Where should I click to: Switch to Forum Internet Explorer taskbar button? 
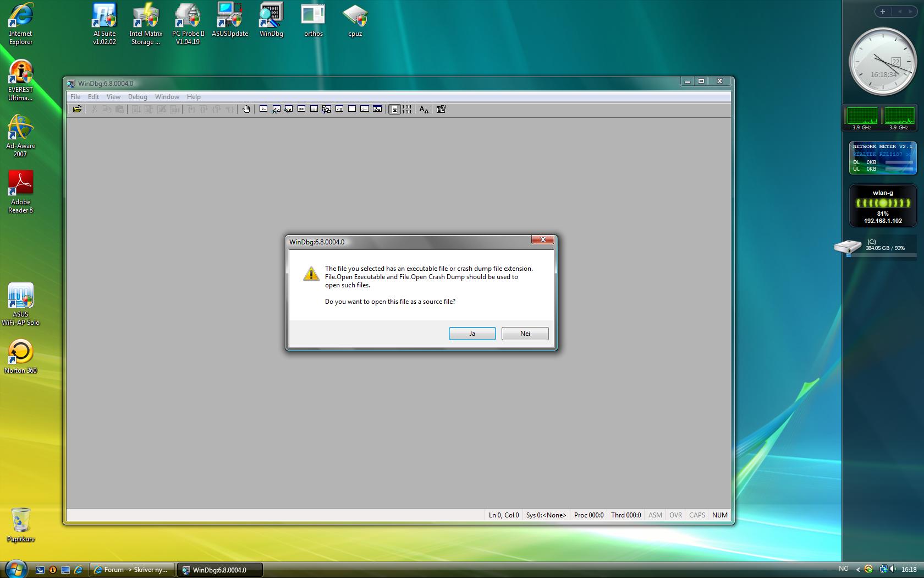pos(132,570)
